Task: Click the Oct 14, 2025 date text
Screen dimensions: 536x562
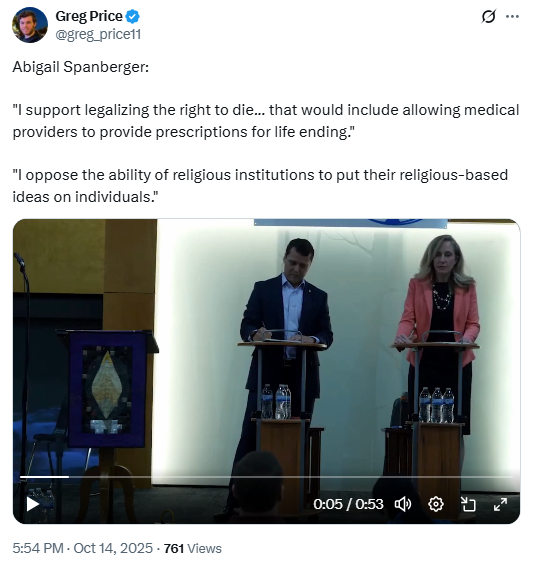Action: [113, 548]
